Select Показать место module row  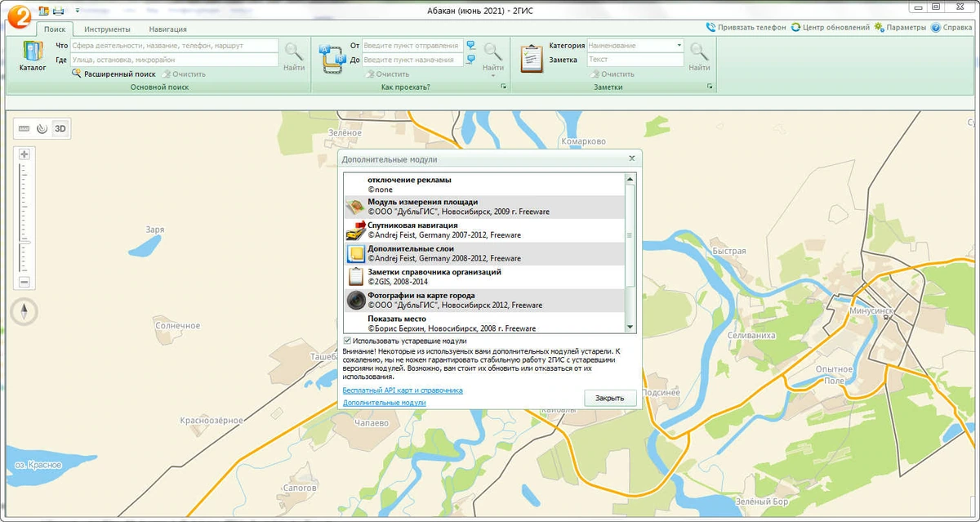click(x=484, y=323)
